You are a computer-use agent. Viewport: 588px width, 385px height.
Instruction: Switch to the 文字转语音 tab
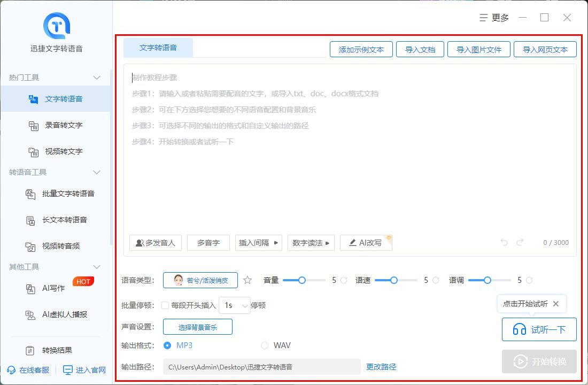coord(158,48)
